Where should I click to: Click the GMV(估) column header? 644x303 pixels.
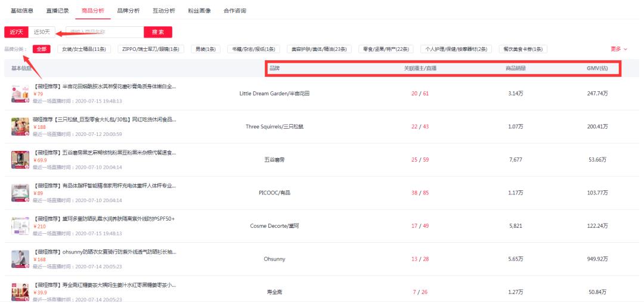(597, 68)
